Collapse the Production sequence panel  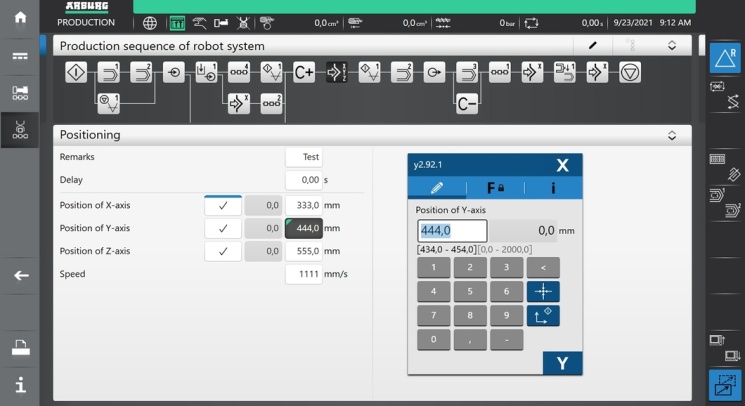tap(672, 46)
